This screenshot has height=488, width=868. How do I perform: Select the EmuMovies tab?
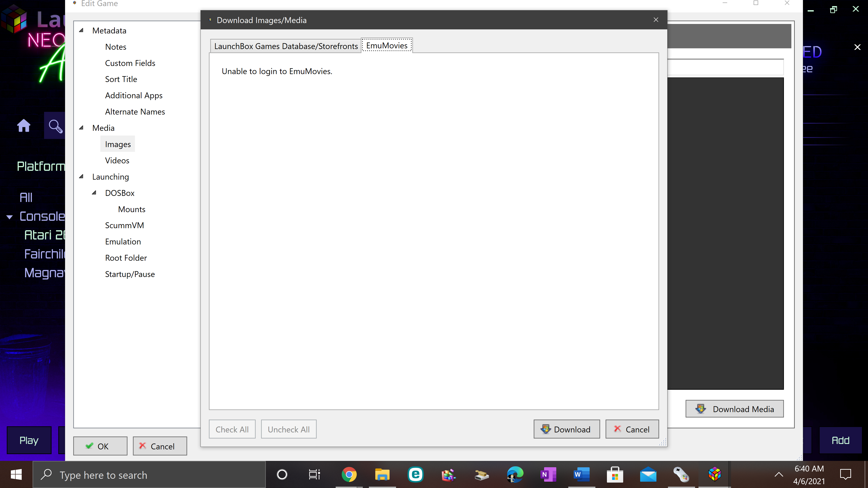387,45
